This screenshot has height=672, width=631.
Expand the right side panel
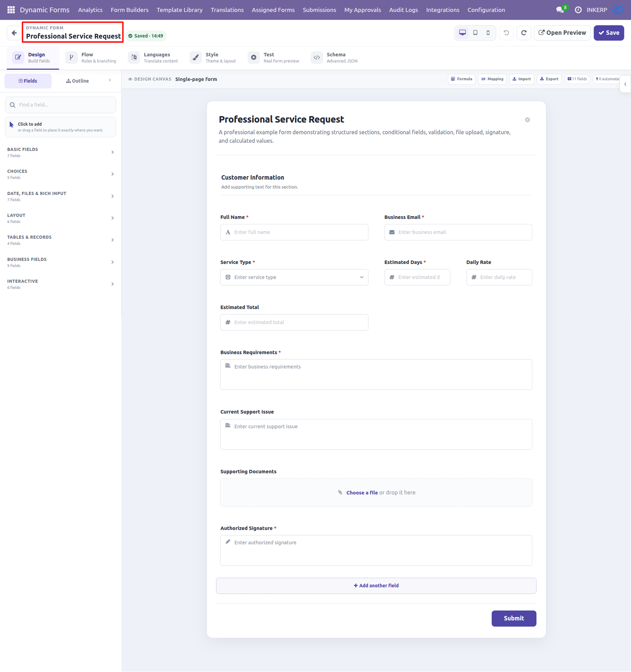coord(625,84)
